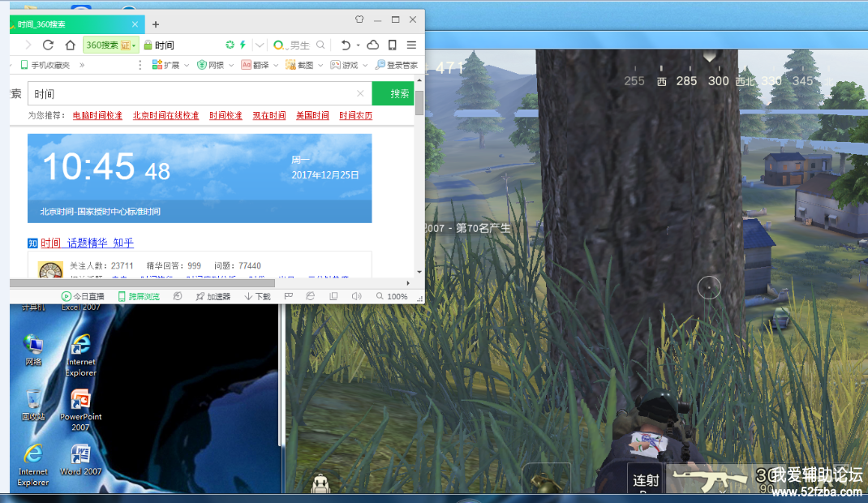Click the mobile phone icon in the toolbar
The width and height of the screenshot is (868, 503).
pos(392,45)
